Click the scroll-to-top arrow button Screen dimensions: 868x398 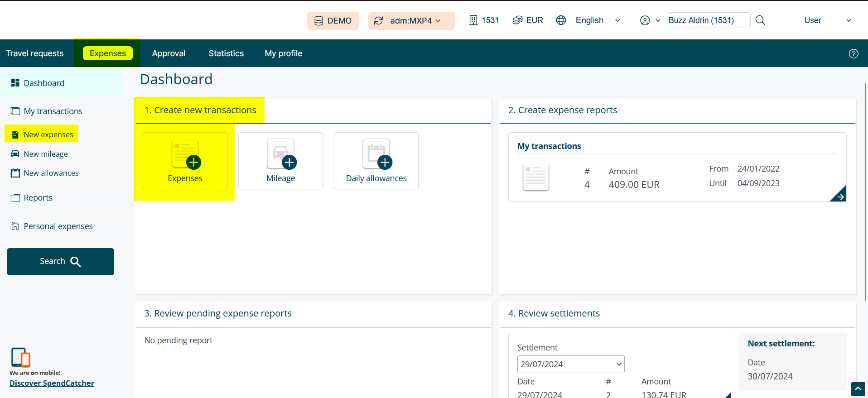coord(858,389)
